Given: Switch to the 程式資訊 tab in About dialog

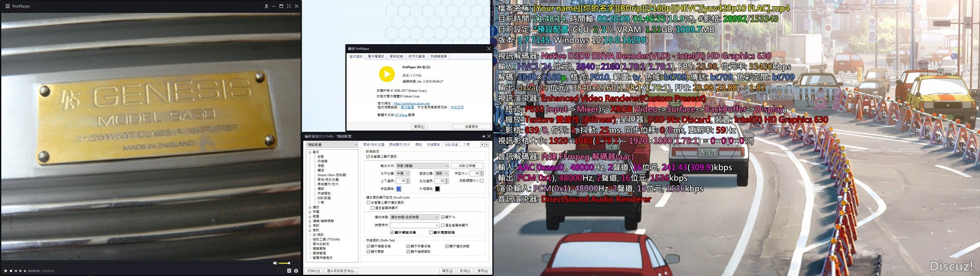Looking at the screenshot, I should pyautogui.click(x=356, y=56).
